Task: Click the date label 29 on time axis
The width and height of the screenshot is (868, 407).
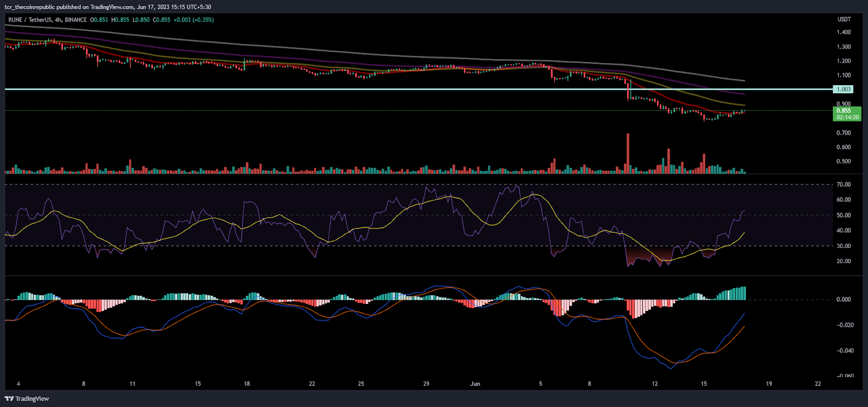Action: [x=426, y=384]
